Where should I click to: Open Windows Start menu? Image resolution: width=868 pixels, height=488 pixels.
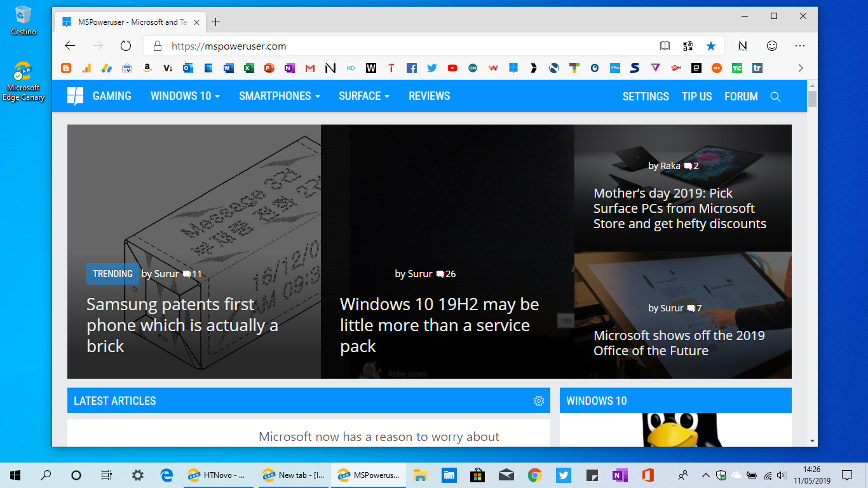point(15,475)
